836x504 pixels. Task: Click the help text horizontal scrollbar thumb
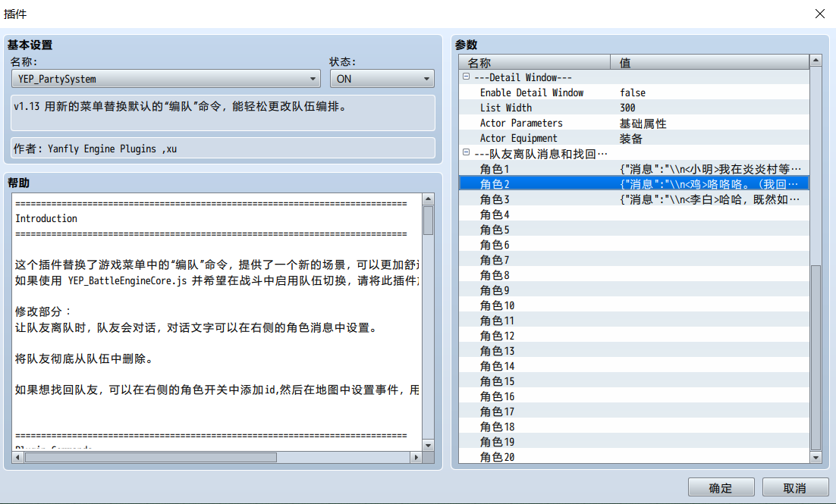(x=151, y=457)
